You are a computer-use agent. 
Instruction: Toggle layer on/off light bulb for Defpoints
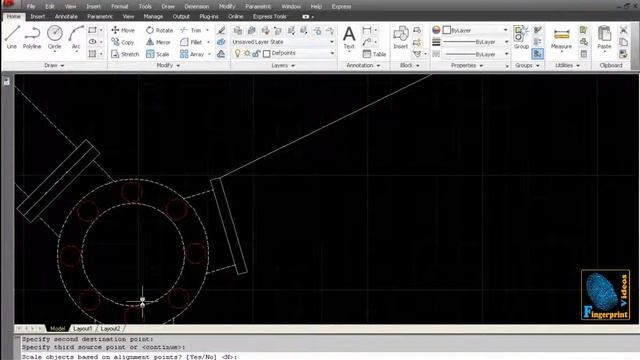(x=238, y=53)
